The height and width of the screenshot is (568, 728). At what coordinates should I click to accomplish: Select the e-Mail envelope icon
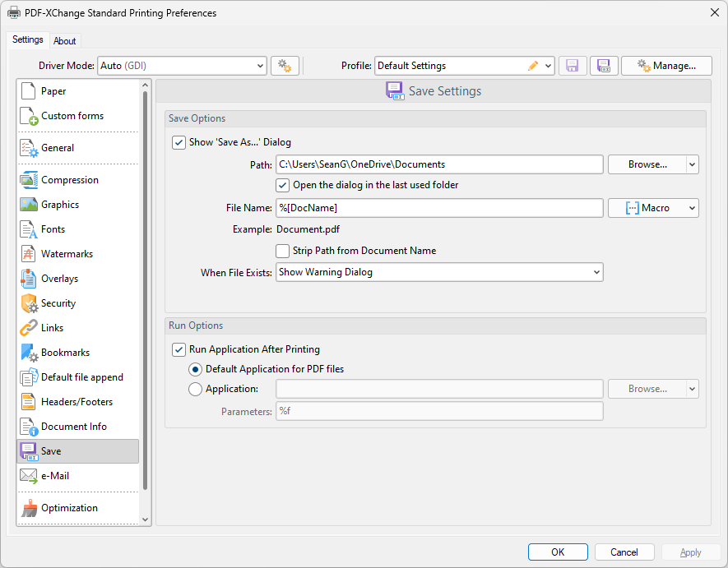[29, 476]
